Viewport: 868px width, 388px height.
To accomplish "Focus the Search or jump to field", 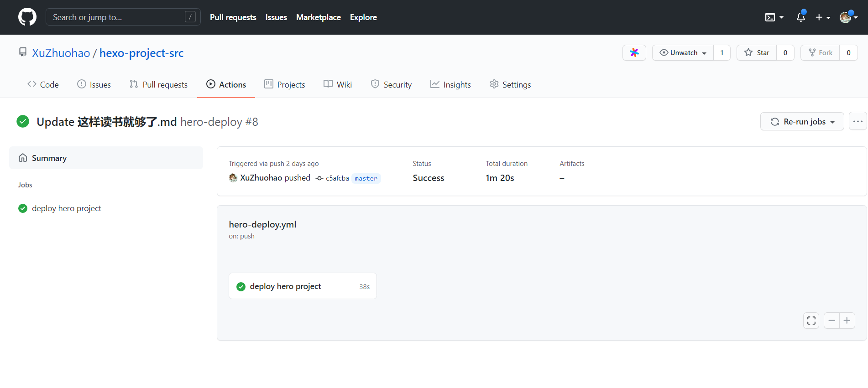I will click(123, 17).
